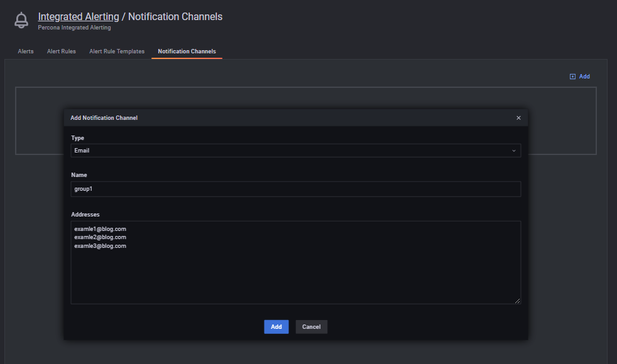The width and height of the screenshot is (617, 364).
Task: Focus the Name field containing group1
Action: (296, 189)
